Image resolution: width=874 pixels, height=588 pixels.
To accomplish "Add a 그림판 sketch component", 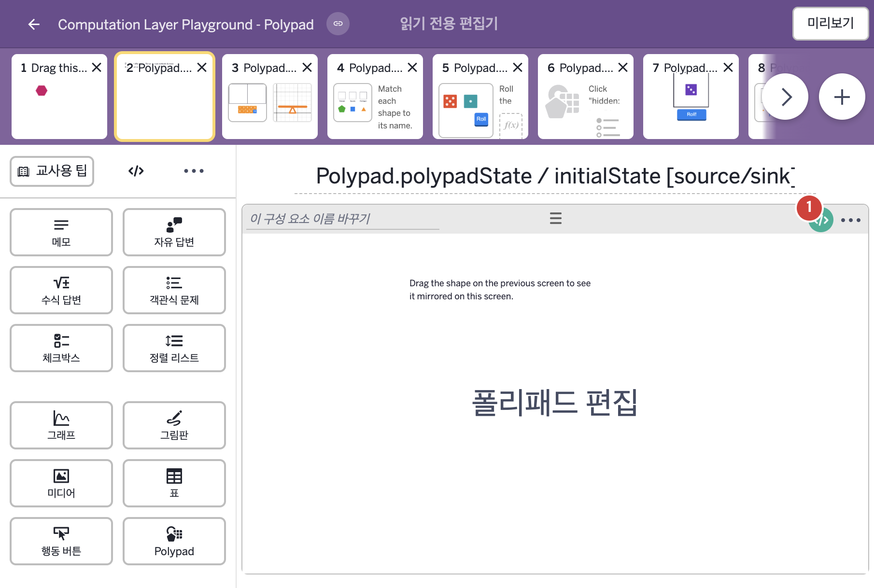I will coord(174,425).
